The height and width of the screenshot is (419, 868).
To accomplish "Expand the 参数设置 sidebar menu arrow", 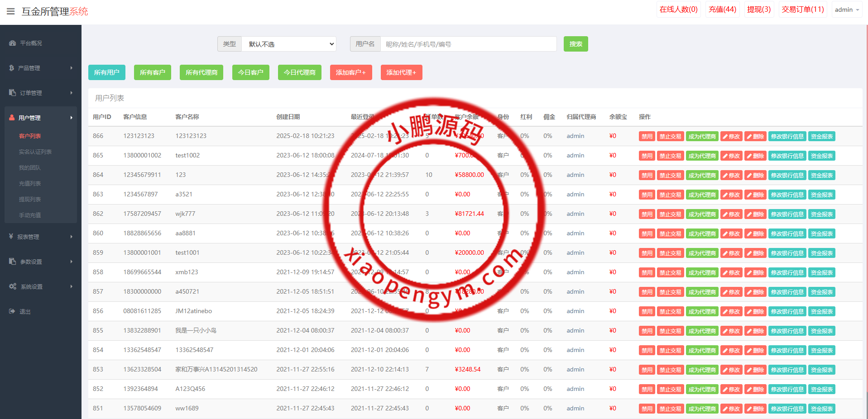I will point(71,262).
